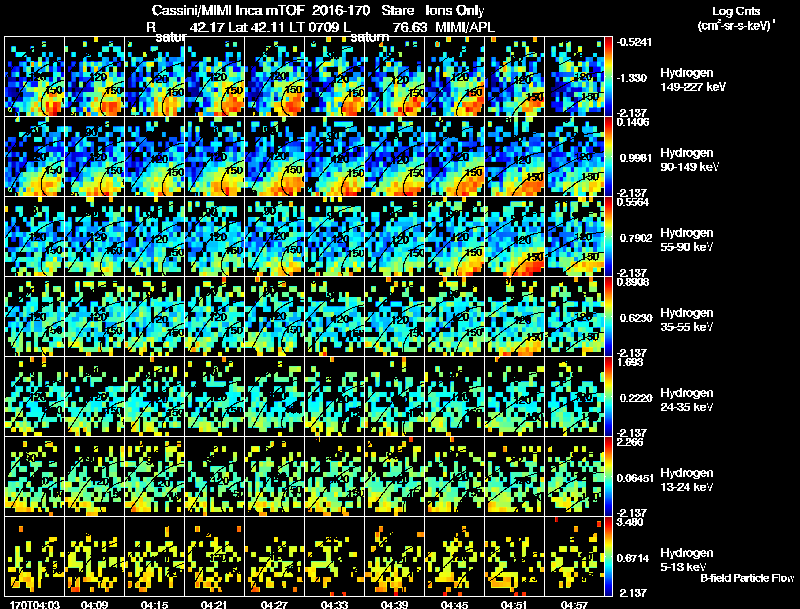800x609 pixels.
Task: Click the 'Ions Only' text in the title
Action: click(455, 10)
